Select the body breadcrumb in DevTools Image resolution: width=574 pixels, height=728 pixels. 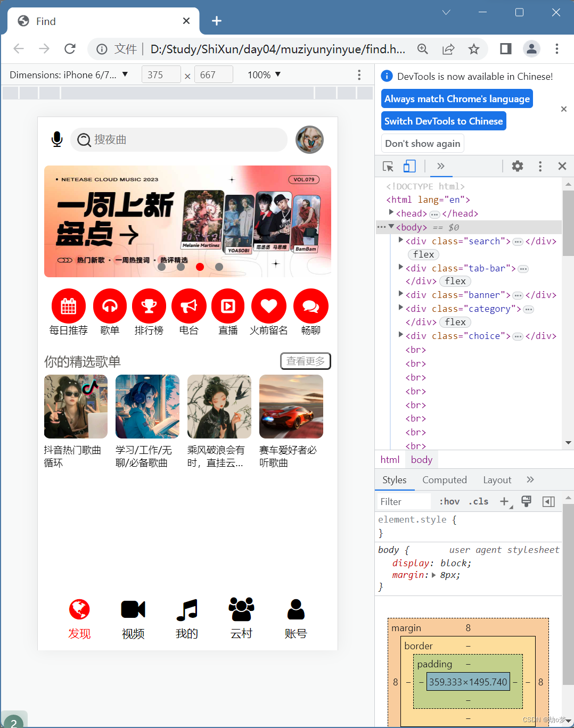[x=421, y=459]
